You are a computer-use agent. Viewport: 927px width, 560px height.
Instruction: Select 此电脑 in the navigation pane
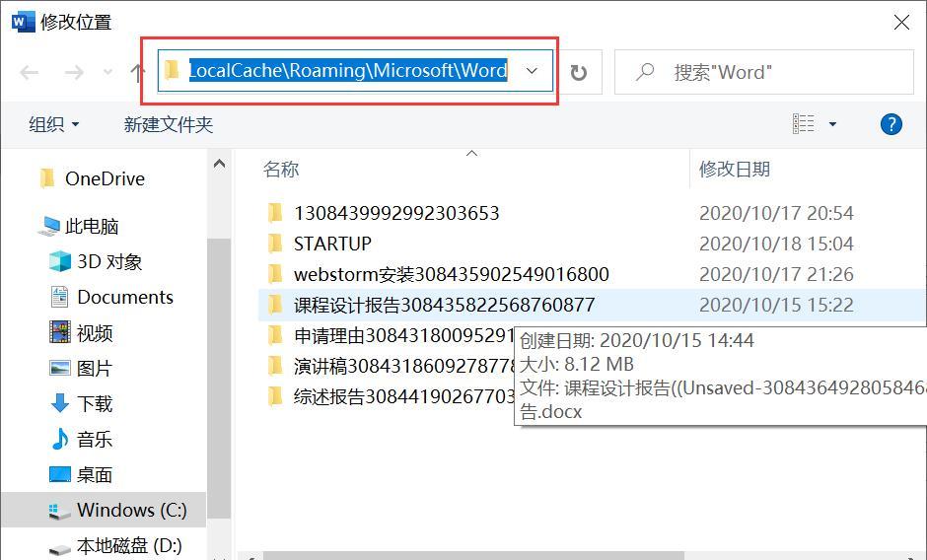coord(79,226)
